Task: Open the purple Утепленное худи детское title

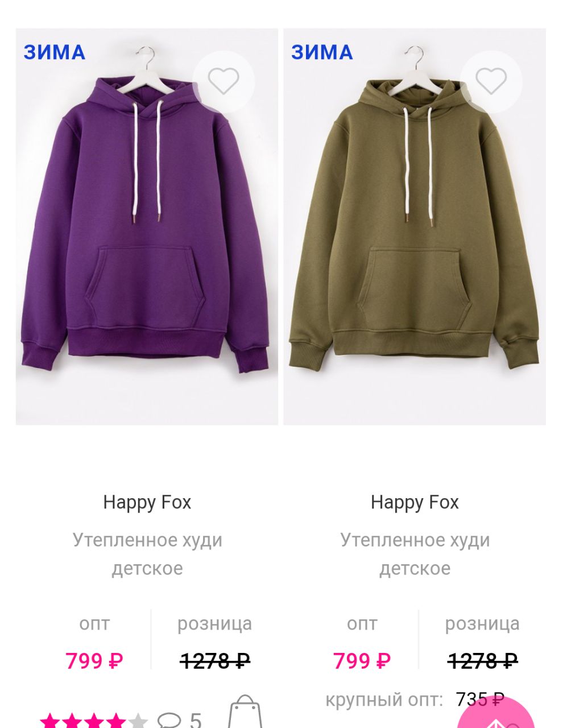Action: [x=147, y=554]
